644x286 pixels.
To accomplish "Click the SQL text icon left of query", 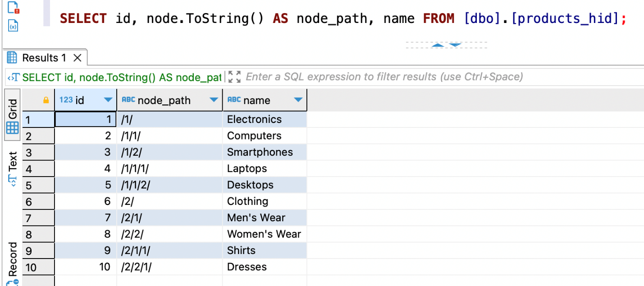I will 14,77.
